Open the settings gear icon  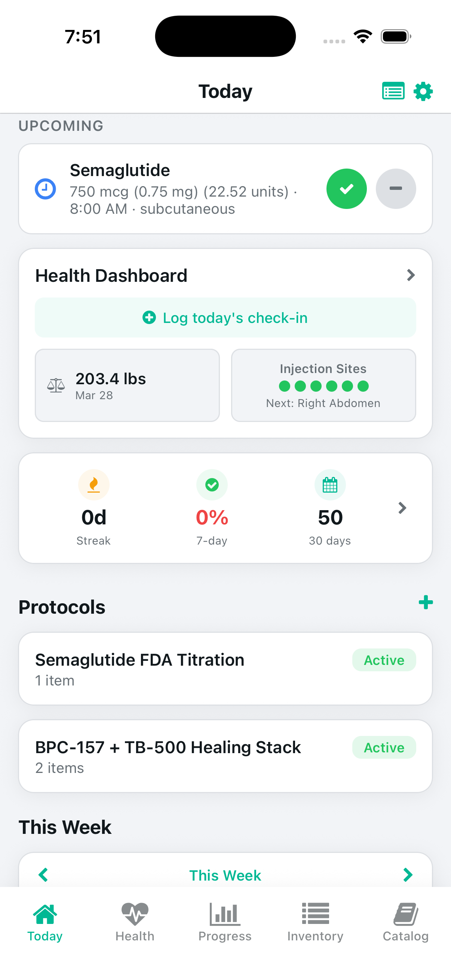tap(423, 91)
